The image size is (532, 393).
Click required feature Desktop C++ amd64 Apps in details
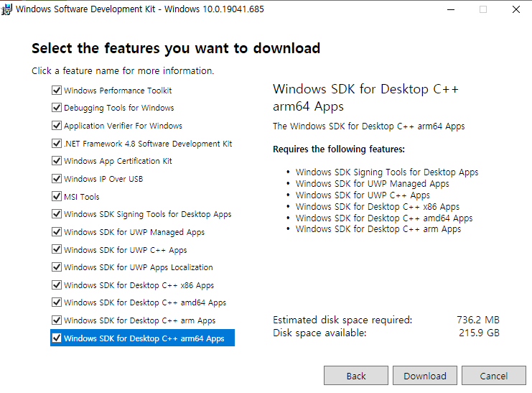click(384, 218)
